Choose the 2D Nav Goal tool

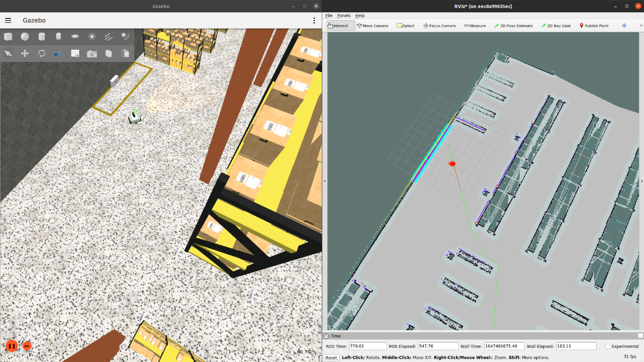pyautogui.click(x=556, y=26)
